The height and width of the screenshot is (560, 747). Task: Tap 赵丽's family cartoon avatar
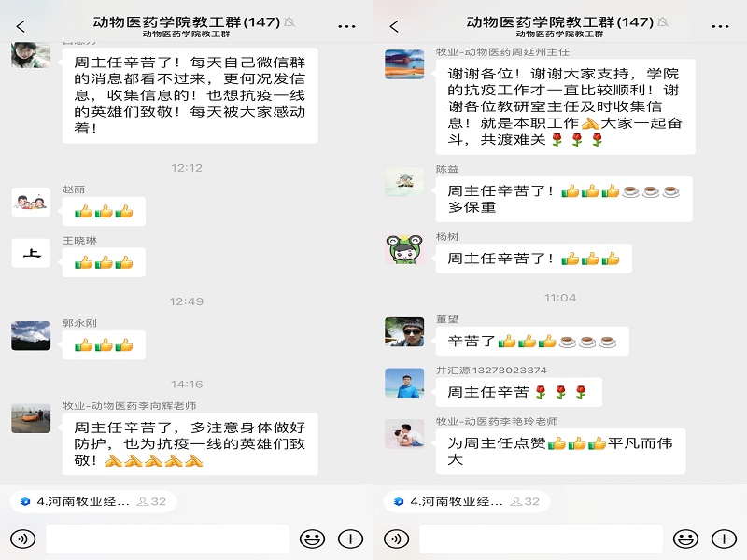pos(31,203)
